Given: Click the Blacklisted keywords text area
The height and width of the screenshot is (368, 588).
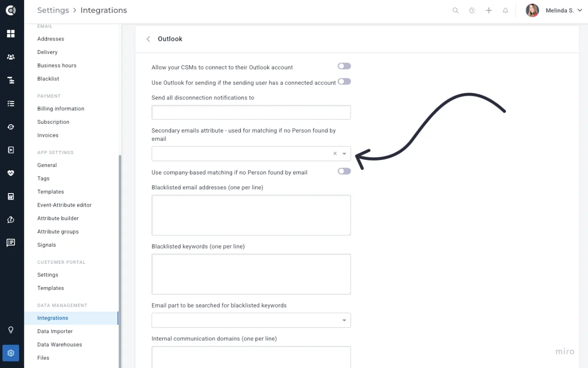Looking at the screenshot, I should (x=251, y=274).
